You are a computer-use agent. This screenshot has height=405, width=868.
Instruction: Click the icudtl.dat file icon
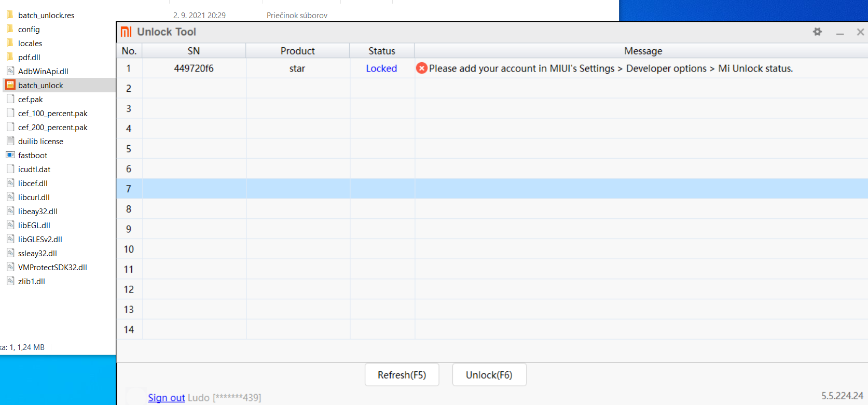10,169
